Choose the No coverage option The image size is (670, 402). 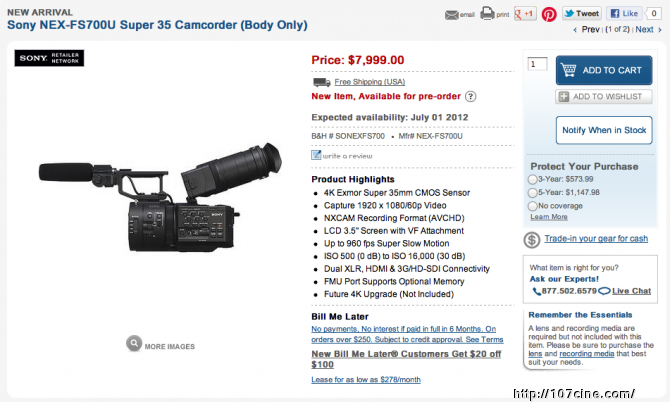point(532,206)
